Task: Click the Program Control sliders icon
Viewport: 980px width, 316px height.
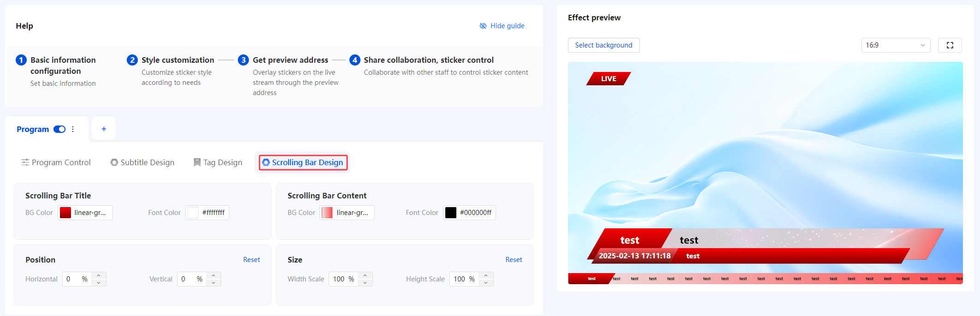Action: [x=25, y=162]
